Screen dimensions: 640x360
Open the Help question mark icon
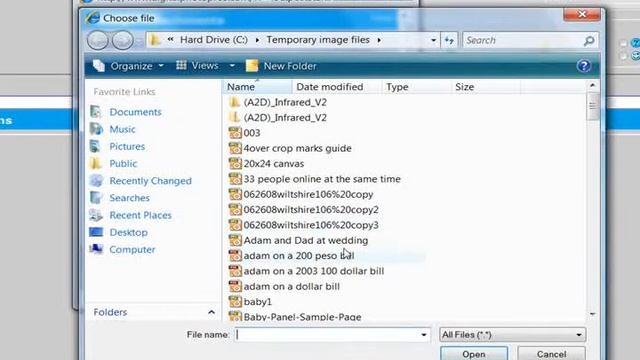coord(584,66)
